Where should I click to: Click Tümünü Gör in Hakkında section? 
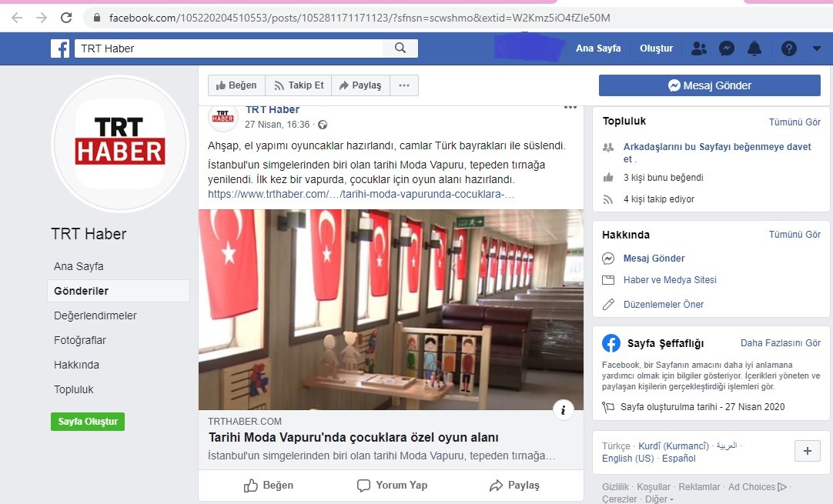[795, 234]
